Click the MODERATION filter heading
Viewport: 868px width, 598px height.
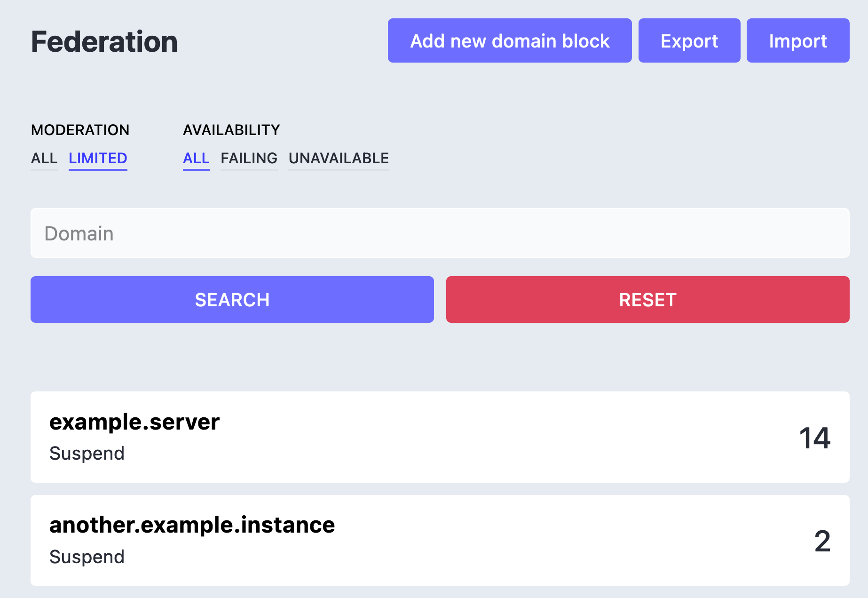coord(80,130)
